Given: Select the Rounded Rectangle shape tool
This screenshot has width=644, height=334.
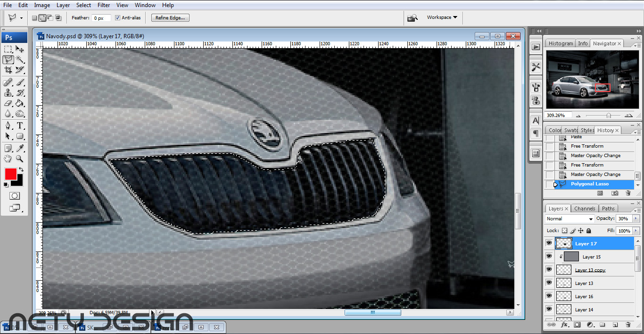Looking at the screenshot, I should coord(20,136).
